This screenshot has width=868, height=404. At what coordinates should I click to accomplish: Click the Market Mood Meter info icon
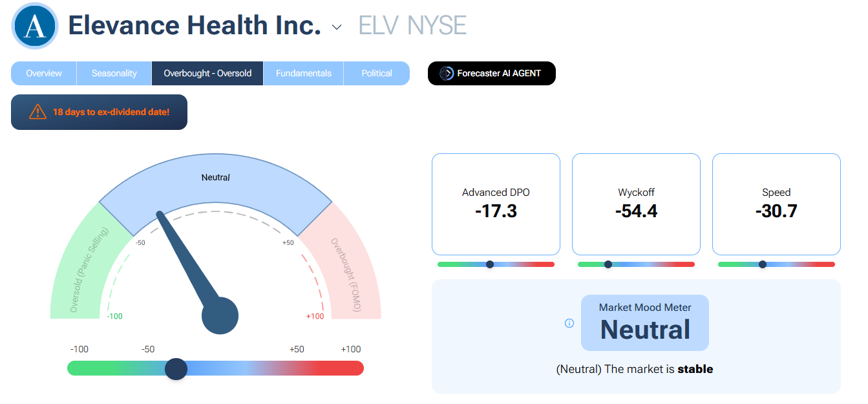coord(569,323)
